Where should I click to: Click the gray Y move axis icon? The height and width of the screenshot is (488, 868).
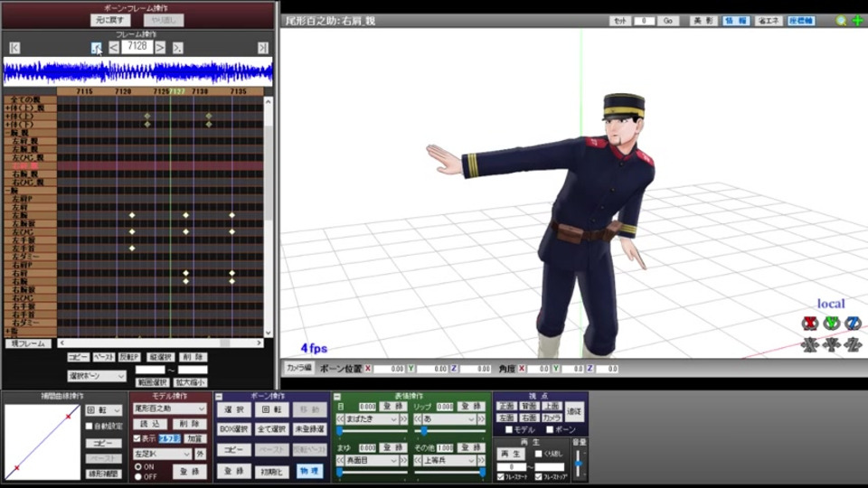pyautogui.click(x=832, y=344)
